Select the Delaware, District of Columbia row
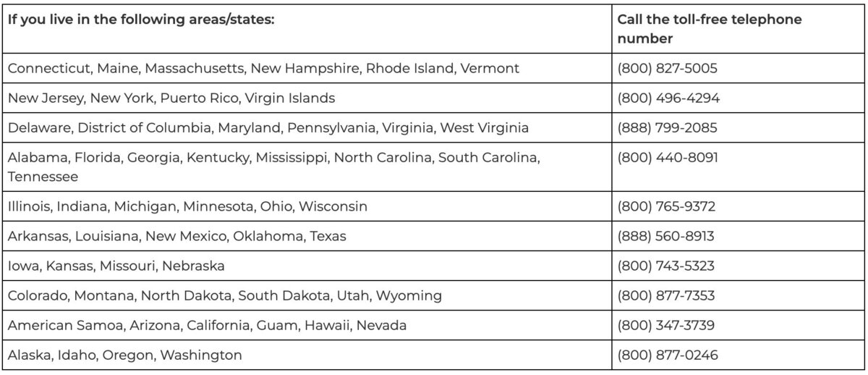 [433, 127]
